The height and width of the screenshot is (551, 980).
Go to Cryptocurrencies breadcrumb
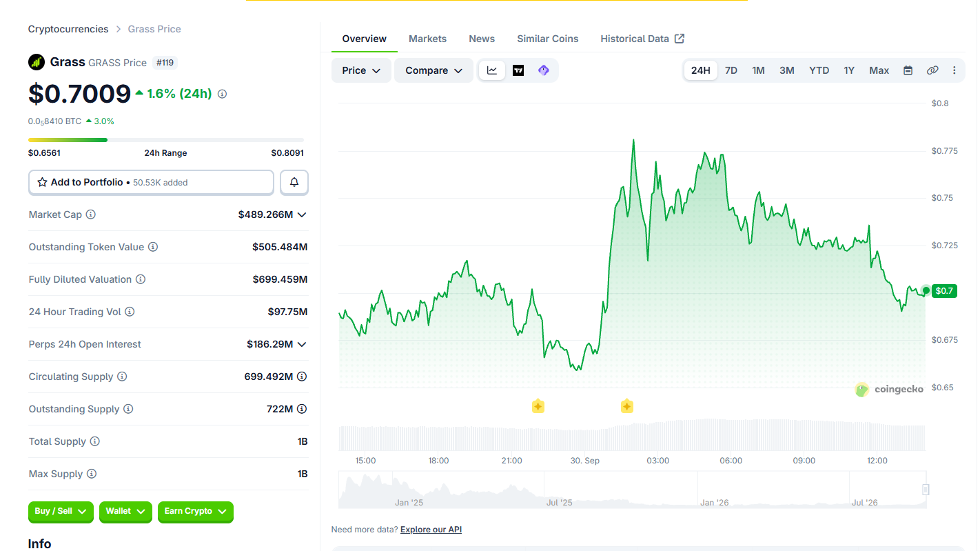(x=68, y=29)
